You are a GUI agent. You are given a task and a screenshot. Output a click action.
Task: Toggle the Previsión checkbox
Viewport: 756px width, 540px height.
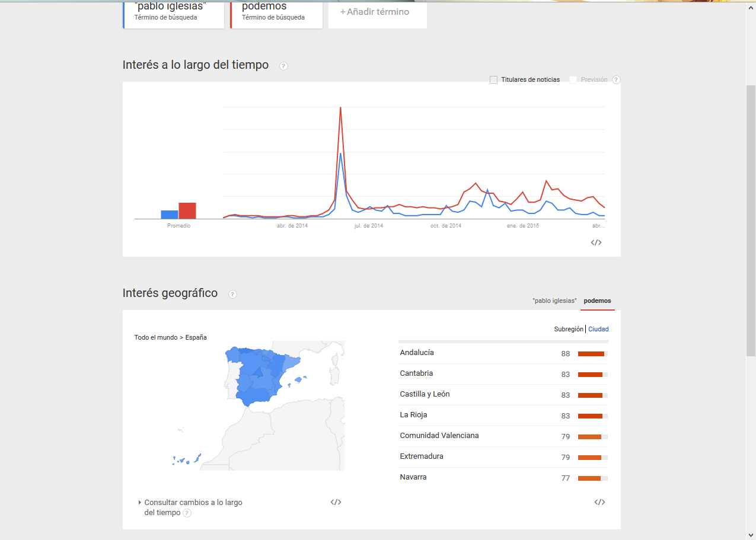pyautogui.click(x=573, y=79)
